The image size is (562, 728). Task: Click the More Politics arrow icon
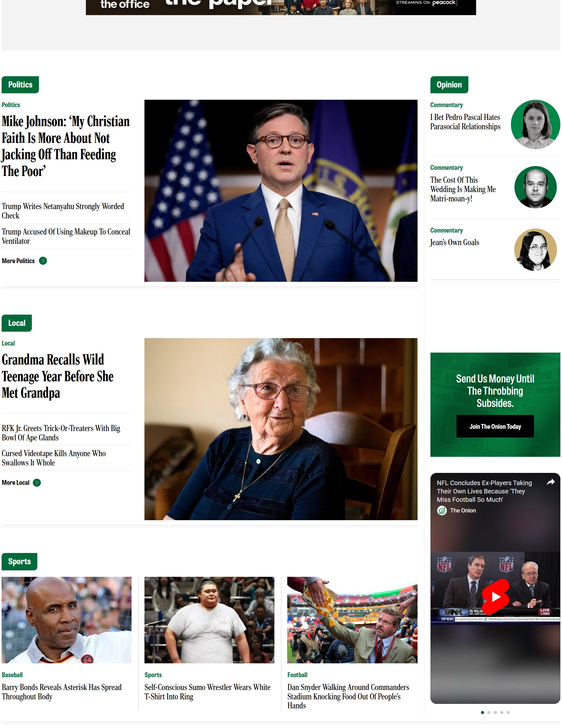(x=43, y=261)
